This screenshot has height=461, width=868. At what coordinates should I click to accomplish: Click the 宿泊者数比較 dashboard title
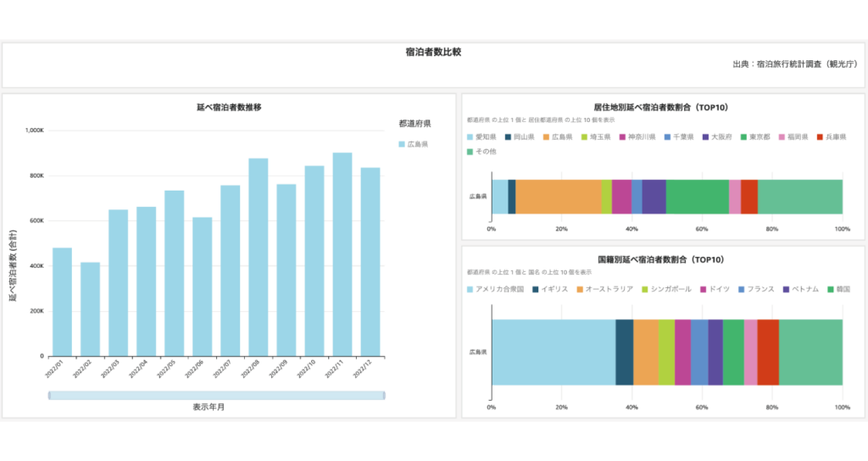click(x=433, y=52)
